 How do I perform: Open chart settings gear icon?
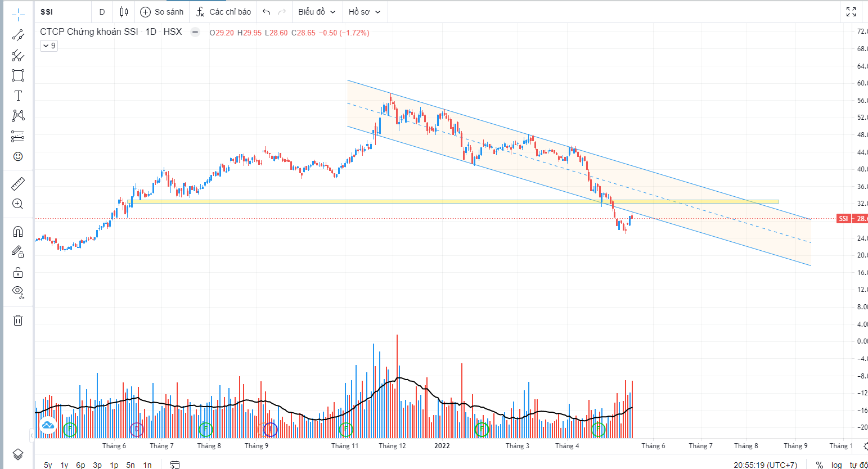(x=865, y=446)
